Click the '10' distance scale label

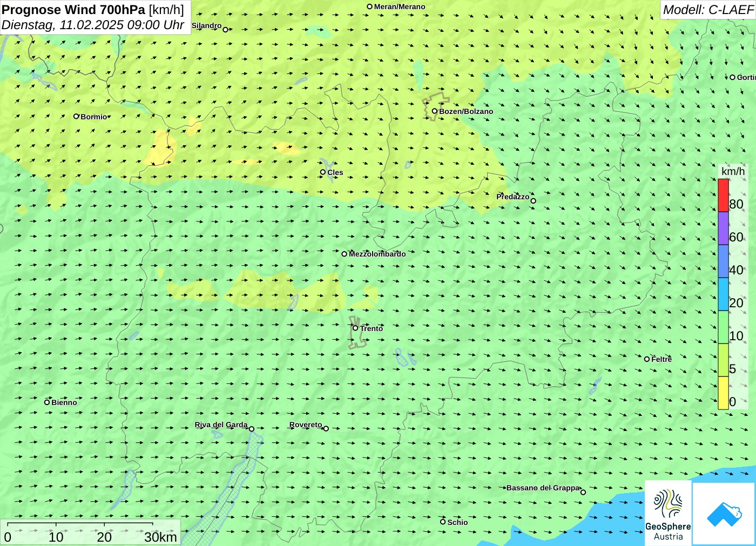pos(56,537)
